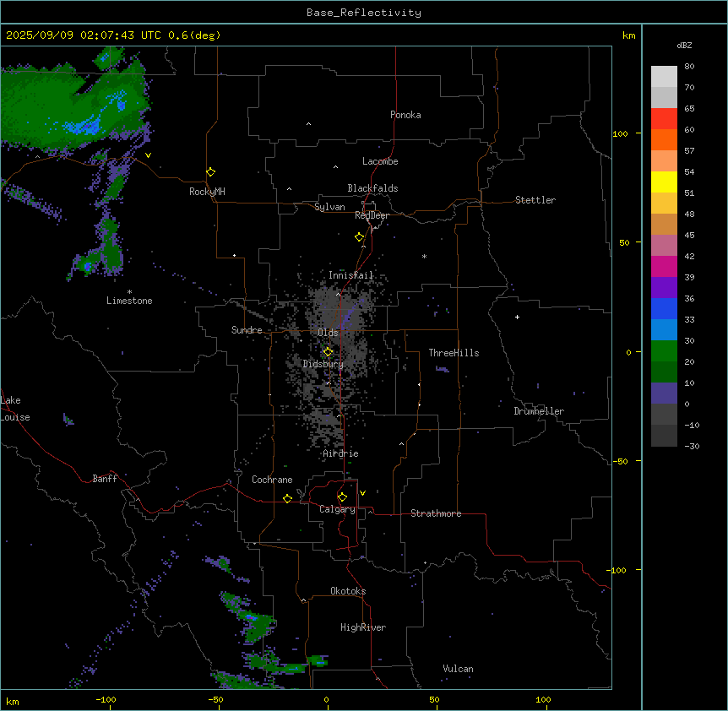Click the -30 dBZ legend value
This screenshot has width=728, height=711.
point(692,446)
